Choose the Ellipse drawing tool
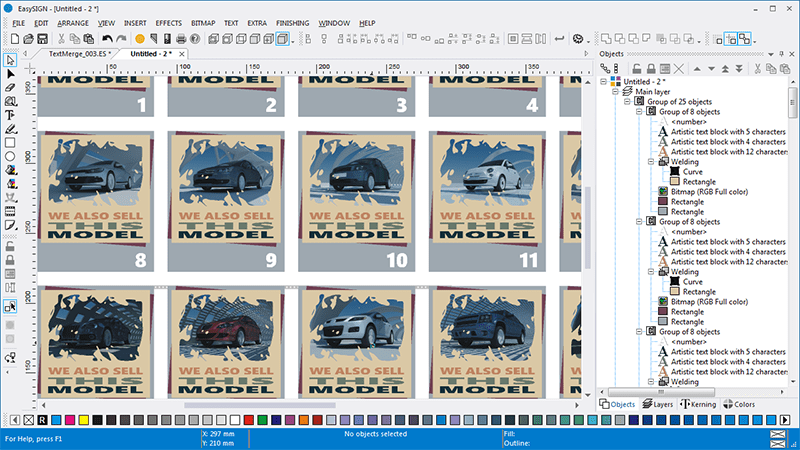This screenshot has width=800, height=450. [x=11, y=157]
